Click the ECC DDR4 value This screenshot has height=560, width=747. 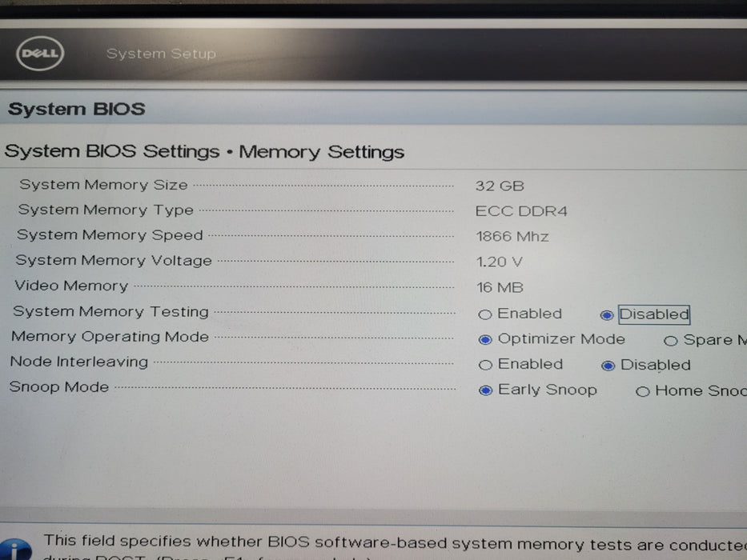[x=521, y=211]
